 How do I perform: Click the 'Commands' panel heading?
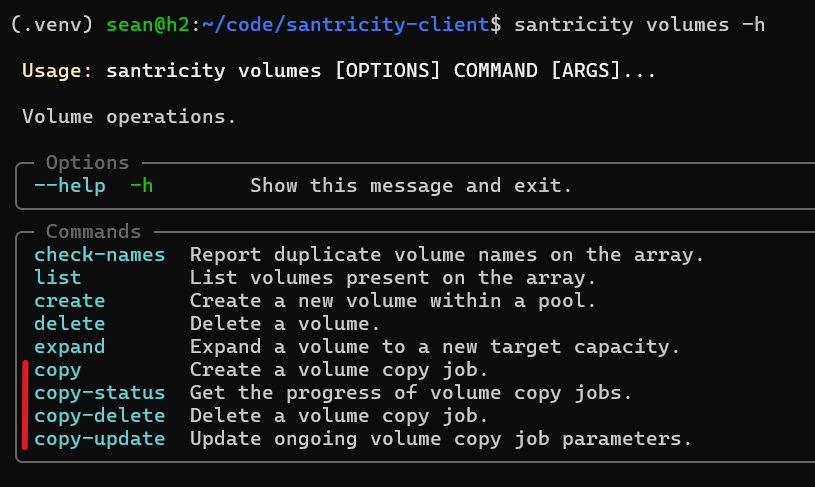94,231
